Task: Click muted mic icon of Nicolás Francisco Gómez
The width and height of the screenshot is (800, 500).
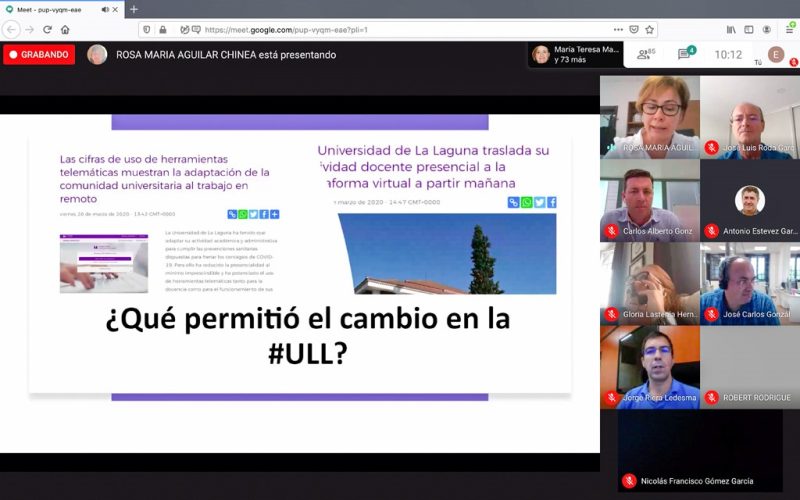Action: pyautogui.click(x=629, y=481)
